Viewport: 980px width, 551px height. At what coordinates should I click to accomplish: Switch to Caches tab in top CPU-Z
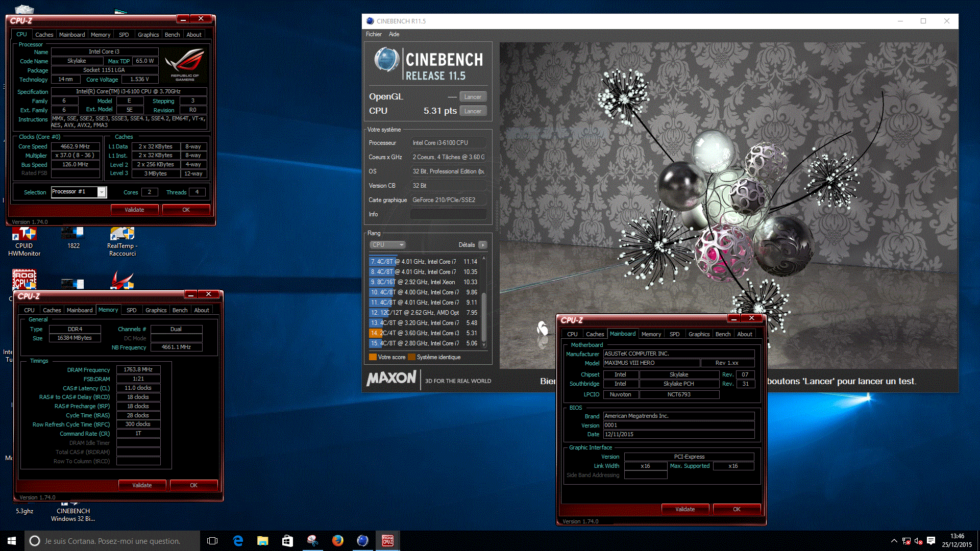(44, 35)
